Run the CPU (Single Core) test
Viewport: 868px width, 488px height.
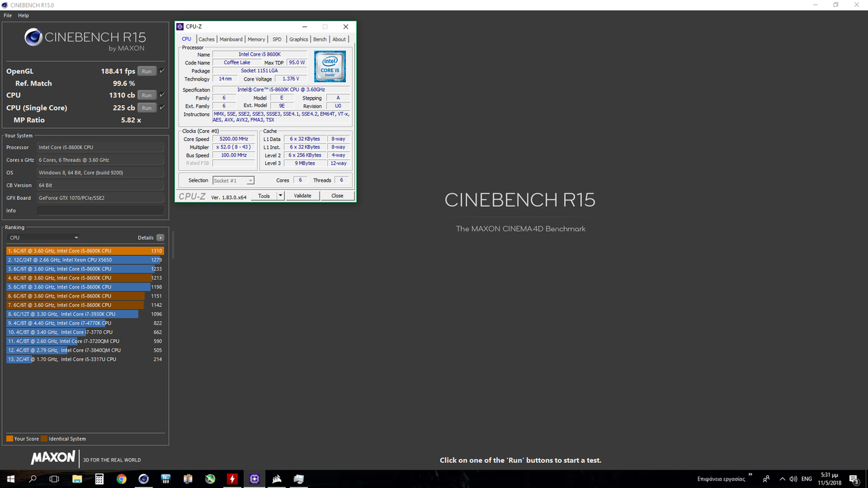click(146, 108)
